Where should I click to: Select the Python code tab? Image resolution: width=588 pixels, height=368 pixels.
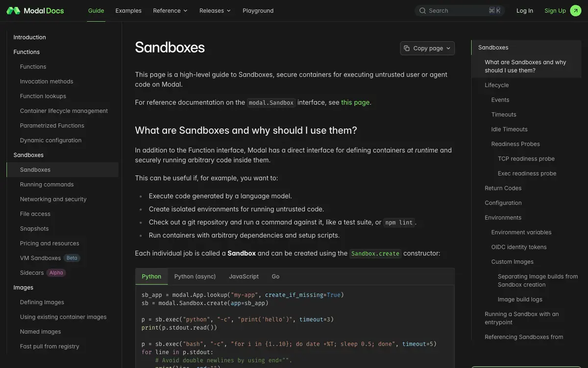pyautogui.click(x=151, y=276)
